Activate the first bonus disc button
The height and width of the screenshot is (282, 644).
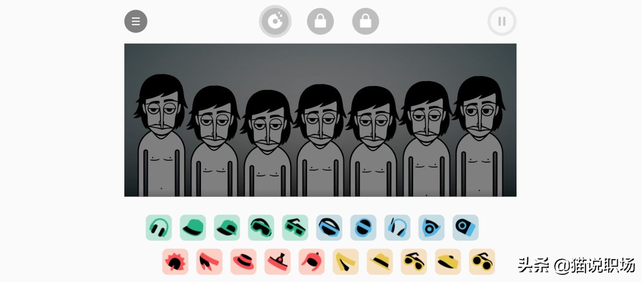pos(275,21)
